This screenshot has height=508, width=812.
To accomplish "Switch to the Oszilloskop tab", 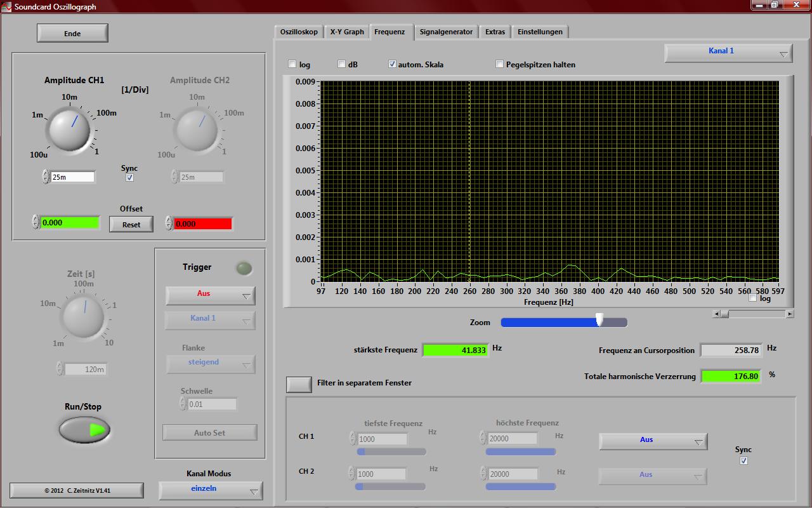I will 299,32.
